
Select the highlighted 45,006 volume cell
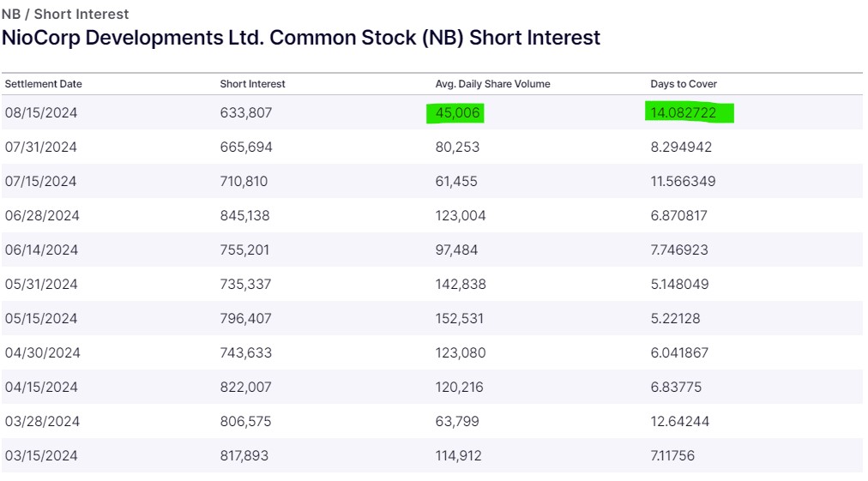[x=458, y=112]
